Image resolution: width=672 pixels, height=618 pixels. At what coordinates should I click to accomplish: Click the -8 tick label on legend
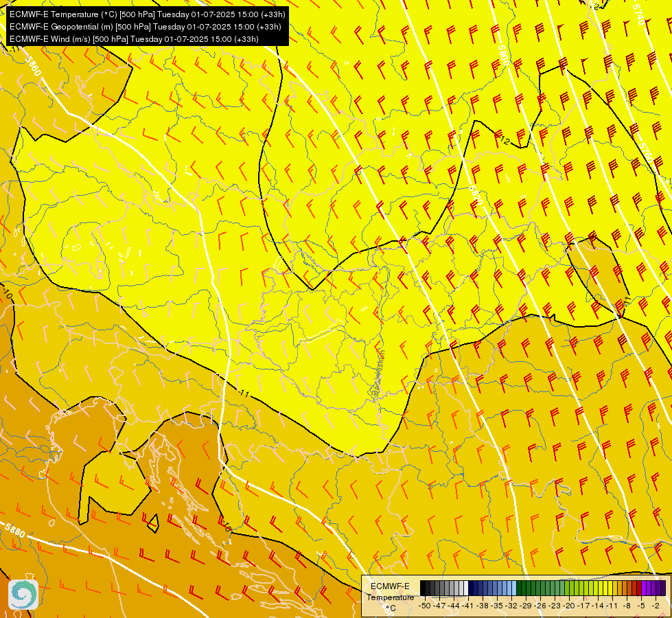coord(627,606)
